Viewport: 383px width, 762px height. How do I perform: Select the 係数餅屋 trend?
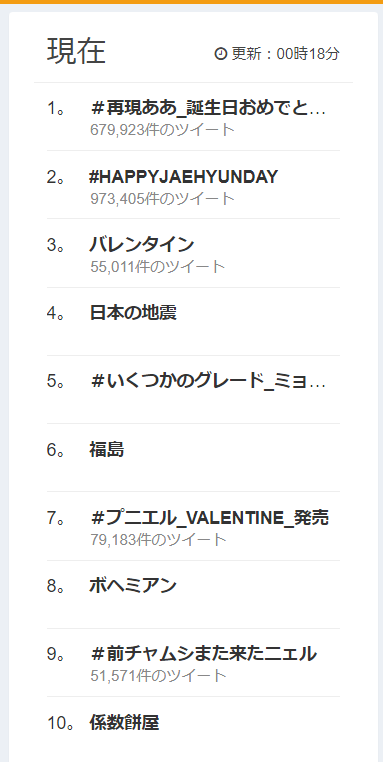pos(124,723)
